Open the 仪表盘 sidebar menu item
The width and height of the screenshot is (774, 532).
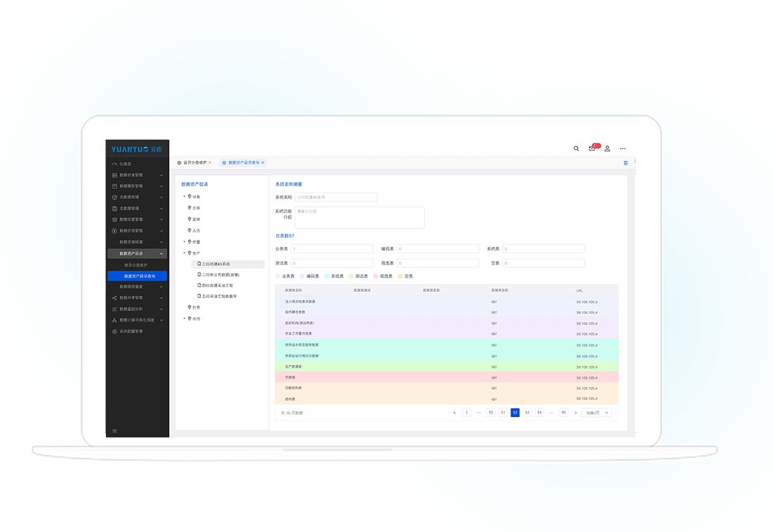pos(126,164)
